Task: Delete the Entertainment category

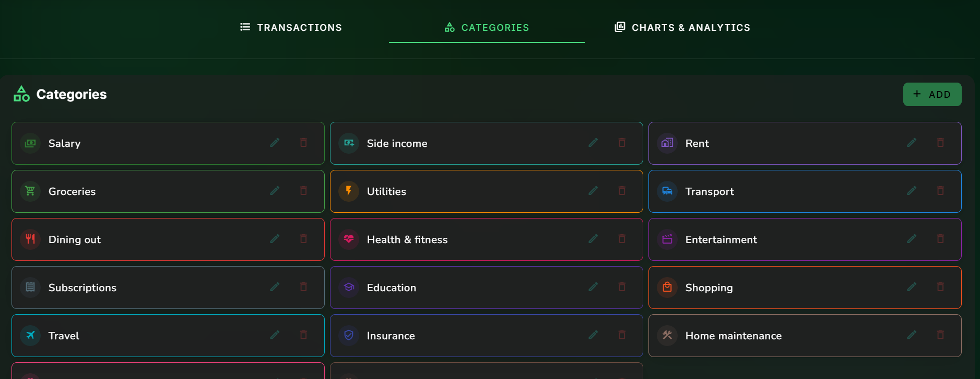Action: [940, 239]
